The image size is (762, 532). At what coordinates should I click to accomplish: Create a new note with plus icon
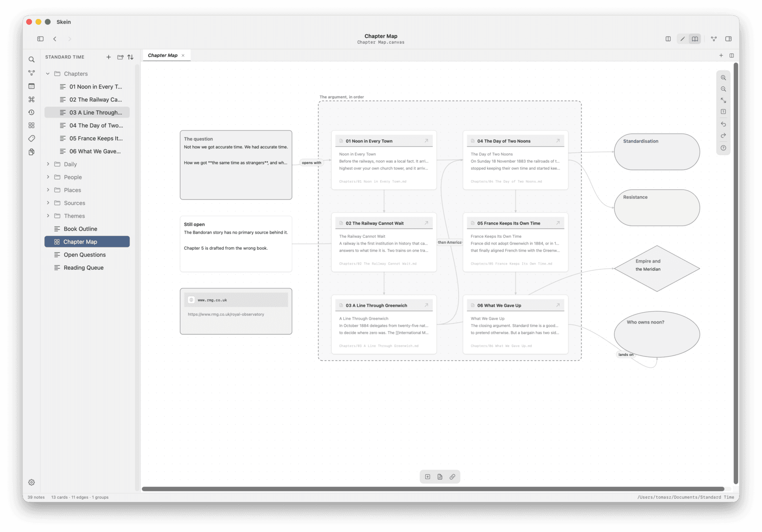point(109,57)
